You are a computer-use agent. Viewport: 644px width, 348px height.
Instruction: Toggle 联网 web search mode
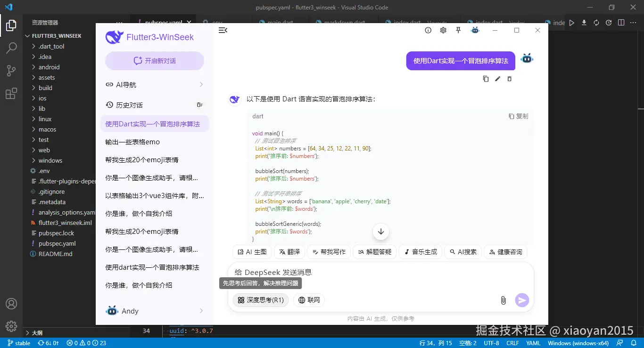click(309, 300)
